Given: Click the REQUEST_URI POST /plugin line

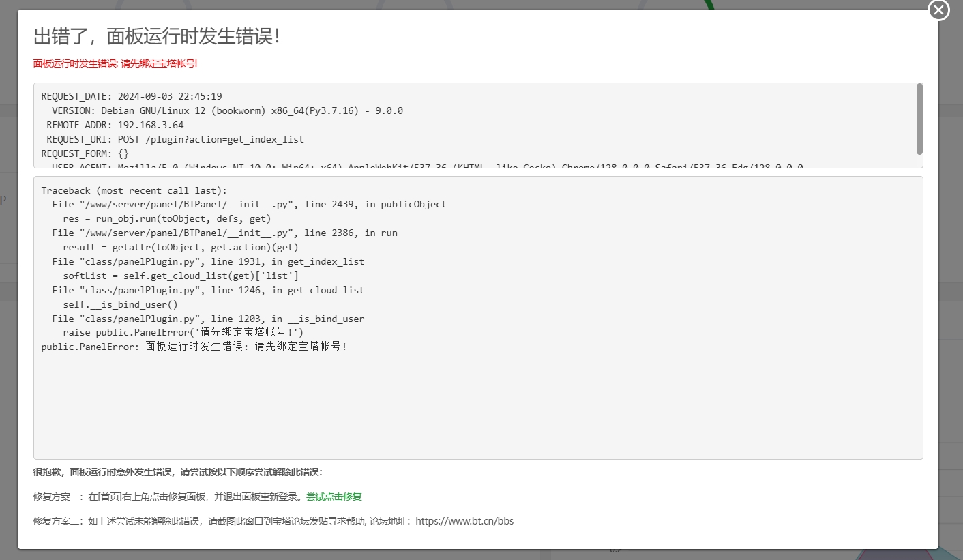Looking at the screenshot, I should [175, 139].
